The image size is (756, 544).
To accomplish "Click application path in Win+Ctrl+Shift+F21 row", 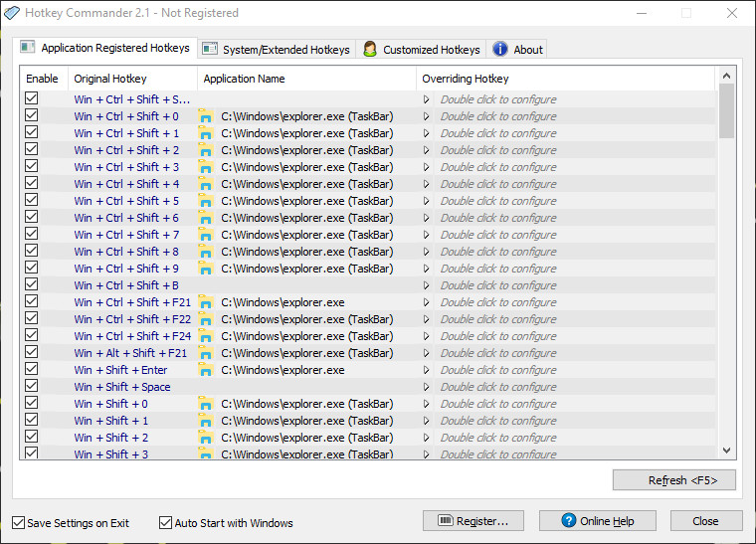I will [283, 302].
